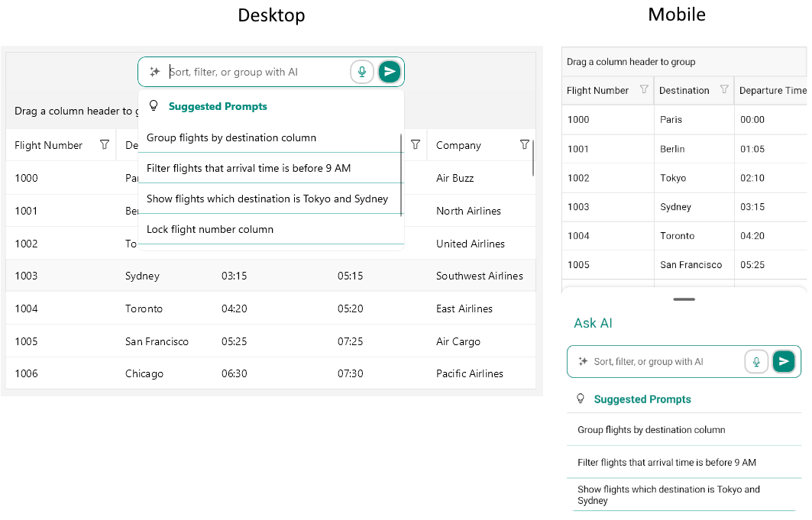Pick desktop prompt about arrival before 9 AM
Viewport: 812px width, 520px height.
click(249, 169)
